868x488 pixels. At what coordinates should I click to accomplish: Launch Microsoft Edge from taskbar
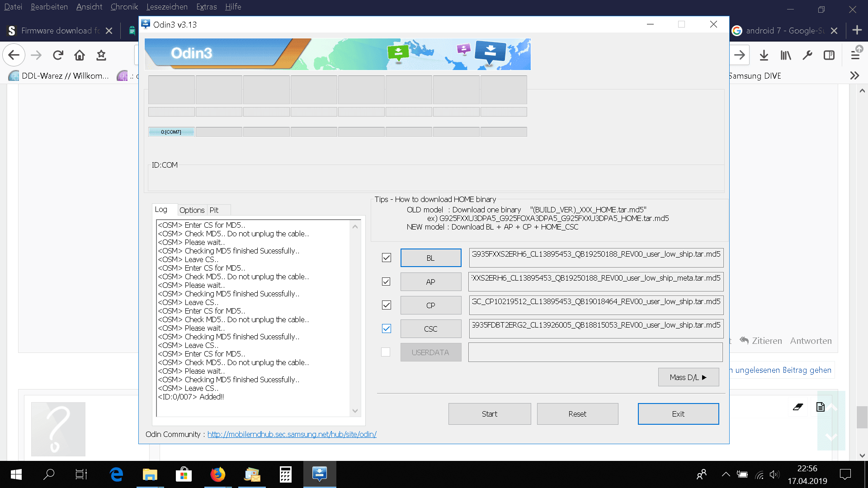coord(116,474)
